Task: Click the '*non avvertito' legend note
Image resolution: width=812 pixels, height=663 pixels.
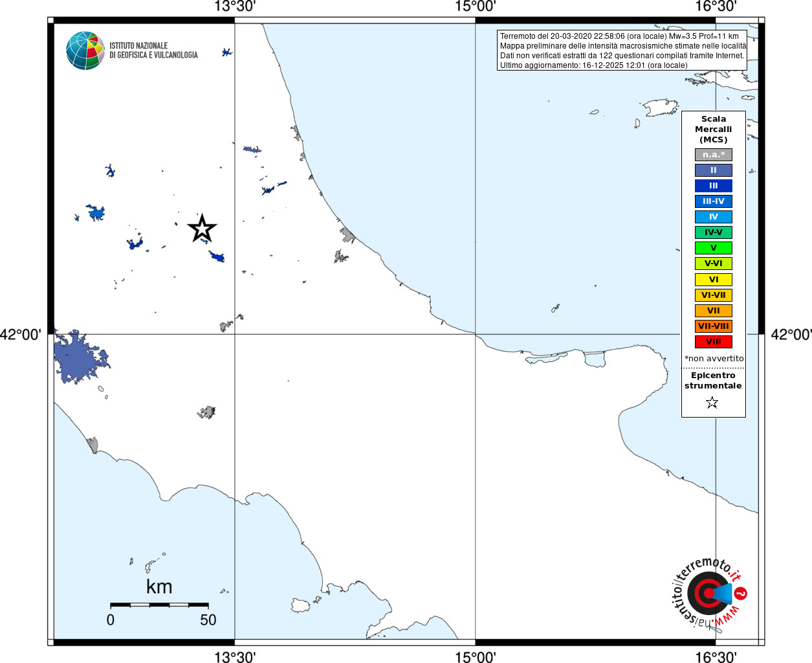Action: [x=714, y=359]
